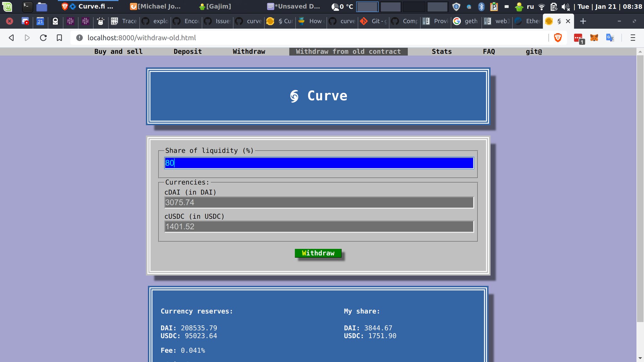Open the red password manager extension icon
Screen dimensions: 644x362
point(579,38)
